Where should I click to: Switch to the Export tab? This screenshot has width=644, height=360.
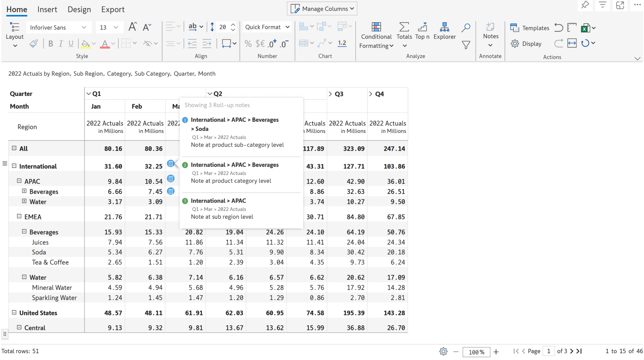coord(113,9)
